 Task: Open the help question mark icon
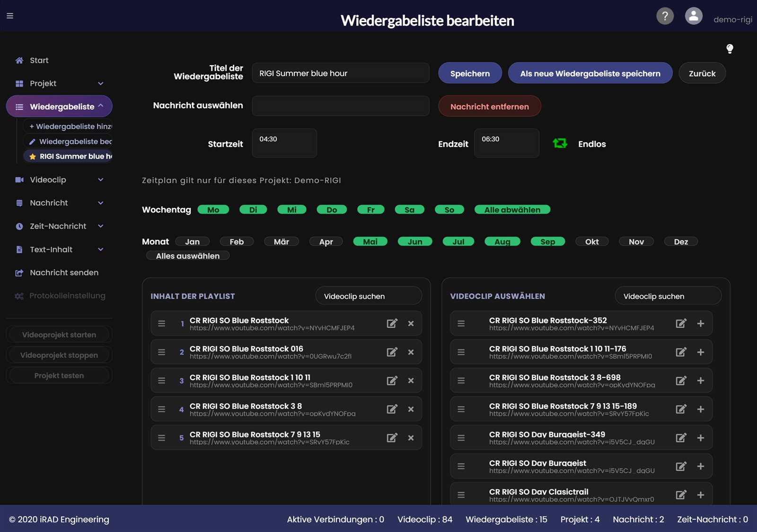pos(665,16)
